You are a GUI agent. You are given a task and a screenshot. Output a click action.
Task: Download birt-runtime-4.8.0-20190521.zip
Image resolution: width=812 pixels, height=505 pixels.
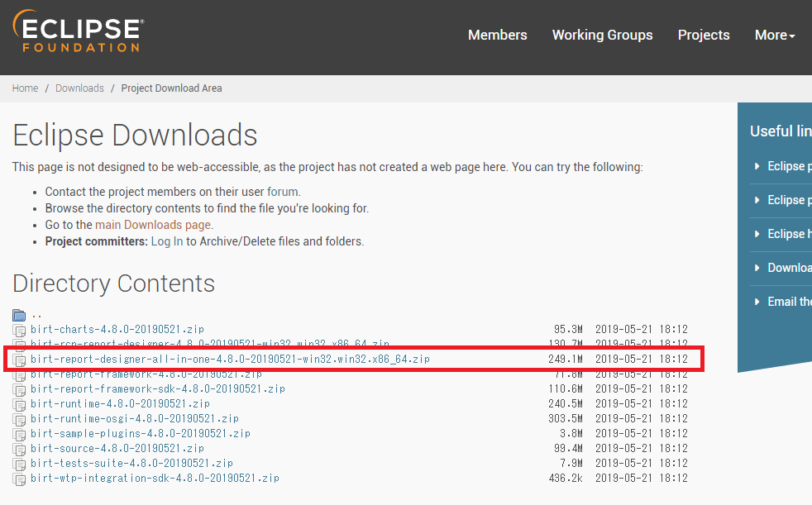(120, 403)
